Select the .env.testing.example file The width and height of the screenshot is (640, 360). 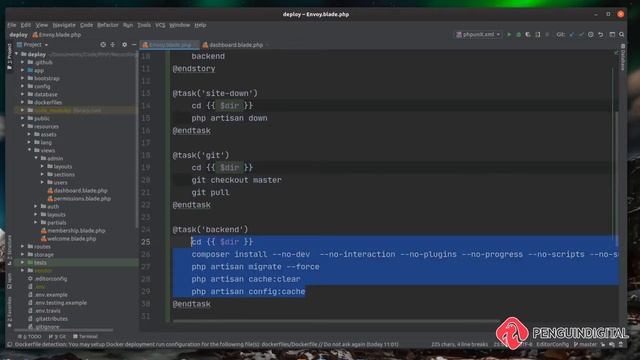[x=57, y=302]
